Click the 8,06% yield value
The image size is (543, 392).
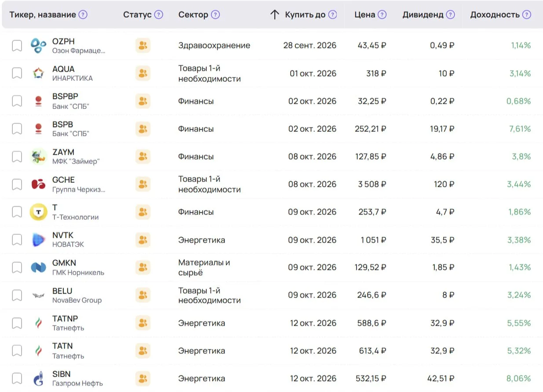point(520,379)
